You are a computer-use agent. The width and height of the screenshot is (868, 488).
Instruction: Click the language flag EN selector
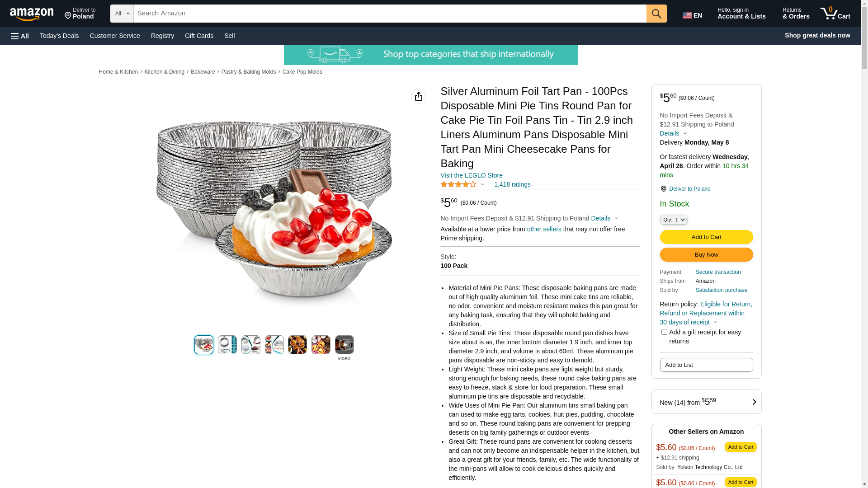[692, 15]
